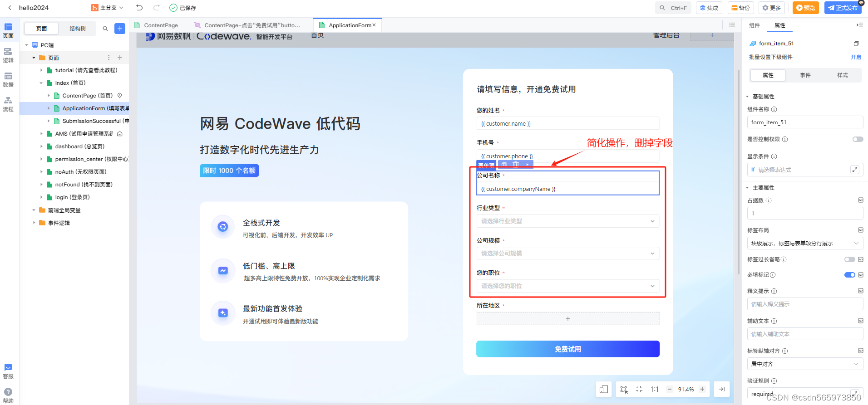The width and height of the screenshot is (868, 405).
Task: Click the 占据数 input field
Action: click(x=805, y=213)
